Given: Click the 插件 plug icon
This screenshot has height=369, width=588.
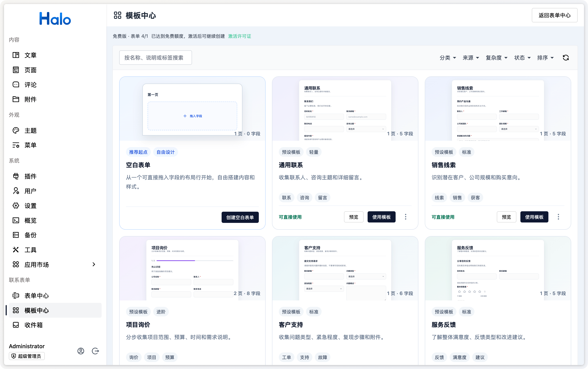Looking at the screenshot, I should pos(16,176).
